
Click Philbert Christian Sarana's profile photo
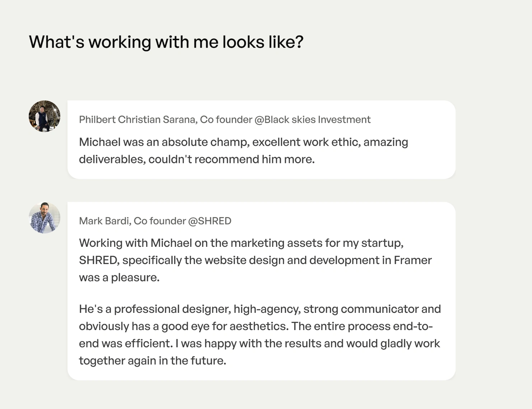(x=45, y=116)
